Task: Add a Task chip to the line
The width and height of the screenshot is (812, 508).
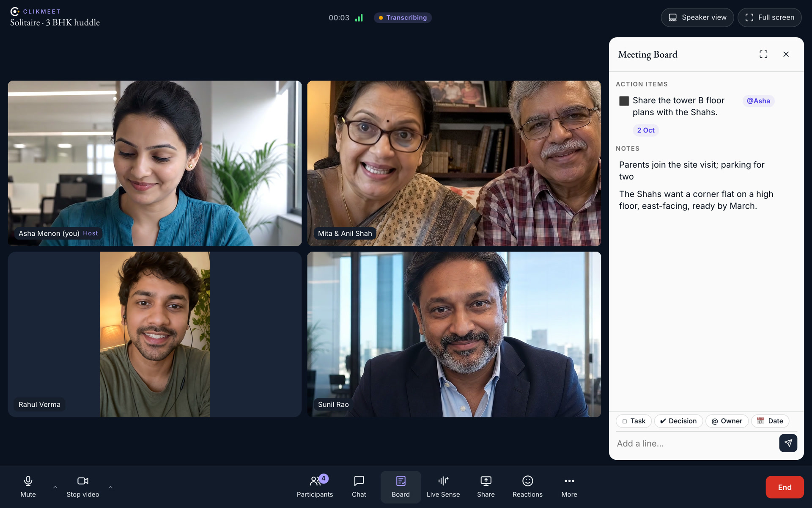Action: coord(634,421)
